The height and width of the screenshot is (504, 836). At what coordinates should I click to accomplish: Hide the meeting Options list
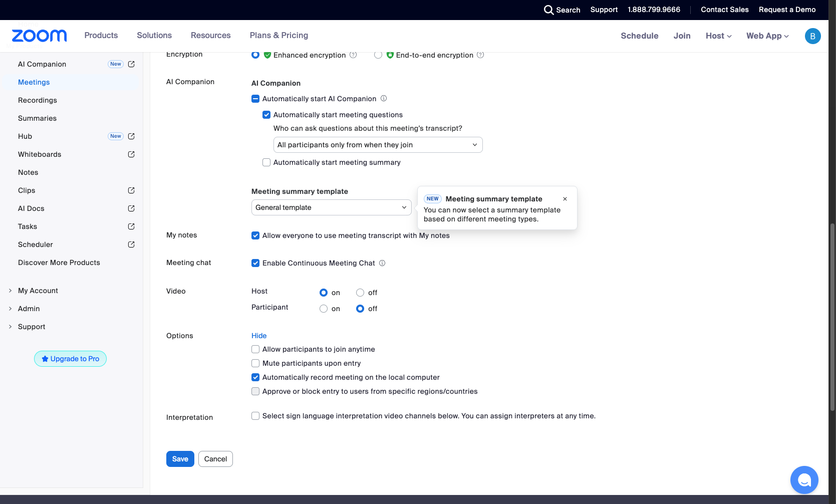[259, 336]
